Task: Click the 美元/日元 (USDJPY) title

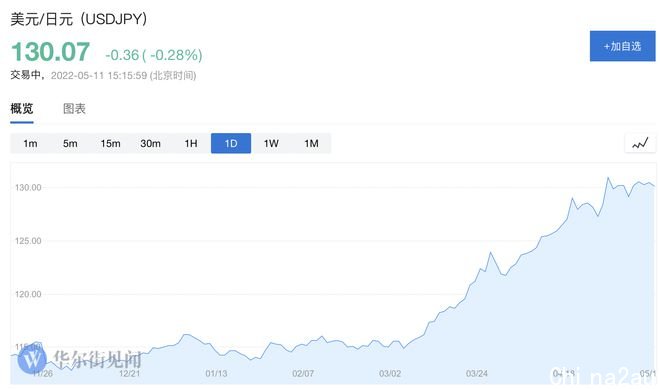Action: (x=79, y=19)
